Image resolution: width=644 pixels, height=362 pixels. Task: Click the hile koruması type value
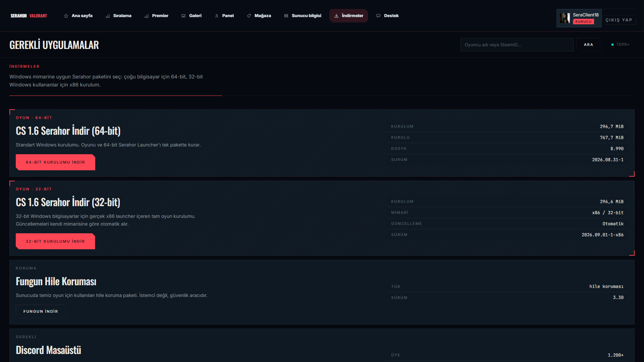(606, 287)
